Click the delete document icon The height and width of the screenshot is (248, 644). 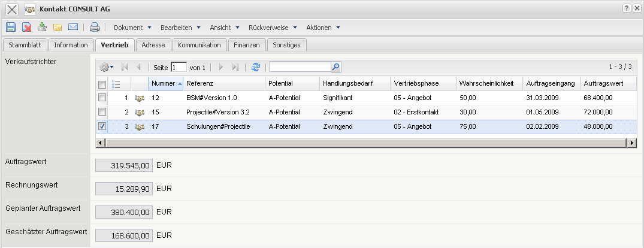[x=27, y=27]
